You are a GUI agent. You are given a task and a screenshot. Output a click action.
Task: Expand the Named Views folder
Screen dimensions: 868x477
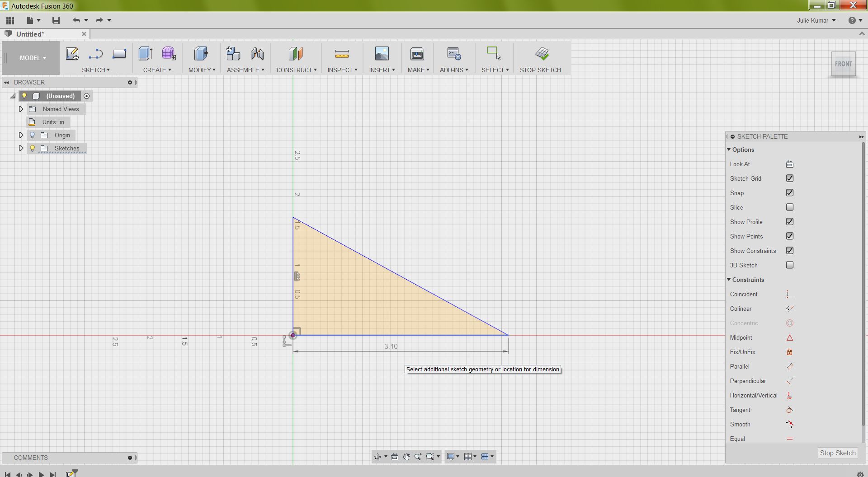20,109
